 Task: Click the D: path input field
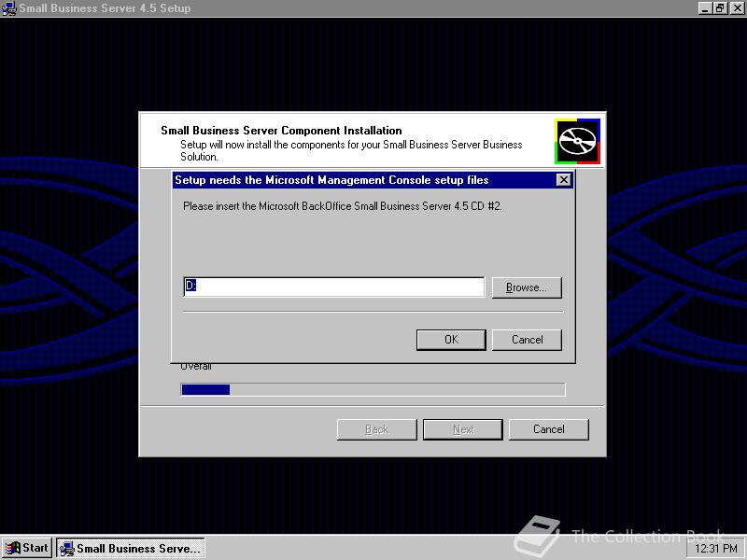pos(334,287)
